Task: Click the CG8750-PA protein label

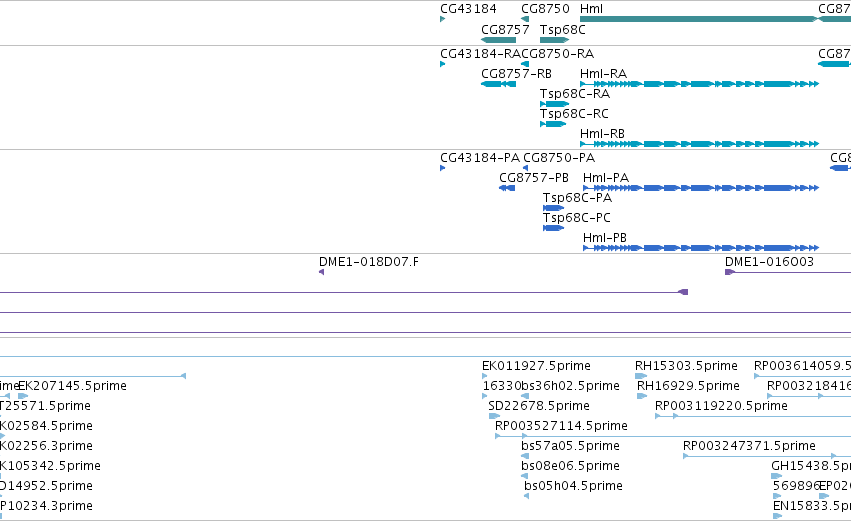Action: pyautogui.click(x=559, y=158)
